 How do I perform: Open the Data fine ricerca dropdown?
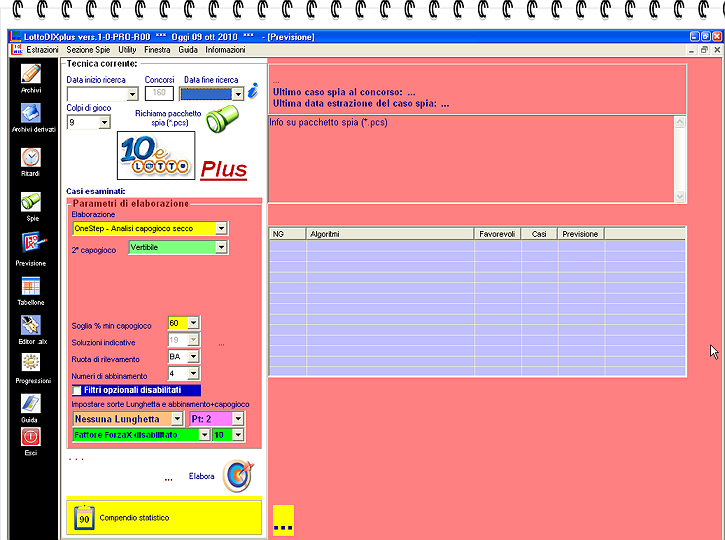coord(238,94)
